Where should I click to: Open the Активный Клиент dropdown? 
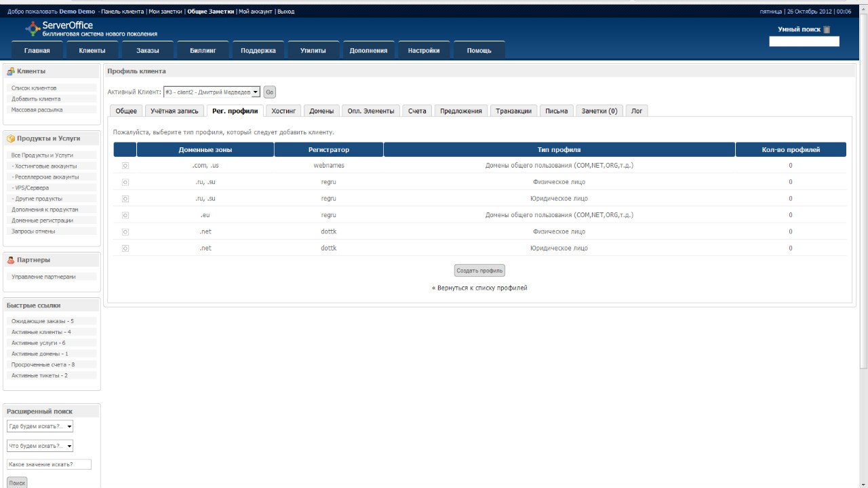(x=212, y=92)
